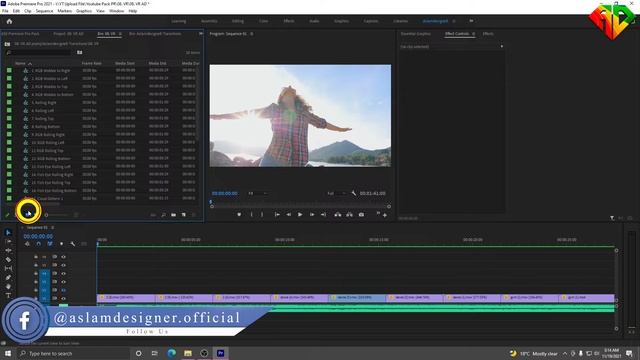
Task: Click the Find magnifier in project panel footer
Action: [163, 215]
